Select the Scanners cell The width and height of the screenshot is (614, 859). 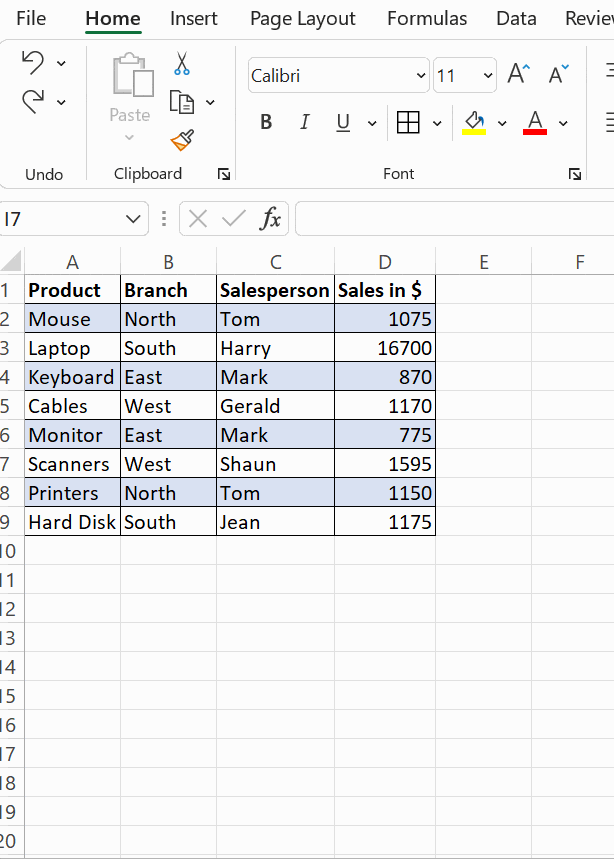point(72,464)
